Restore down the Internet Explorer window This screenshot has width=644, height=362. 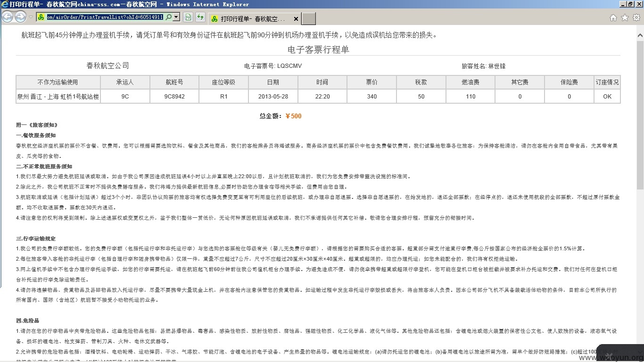point(630,4)
